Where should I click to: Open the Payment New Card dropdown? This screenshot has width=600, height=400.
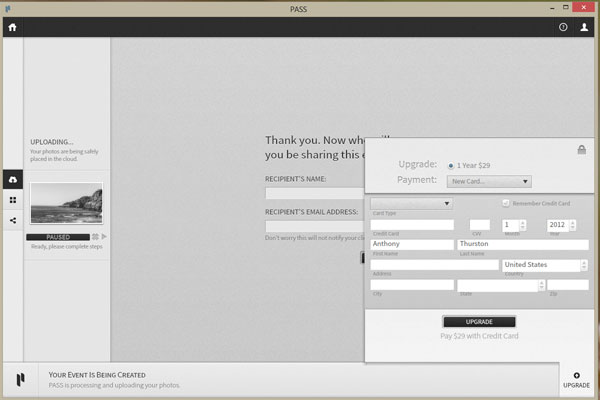(x=489, y=181)
